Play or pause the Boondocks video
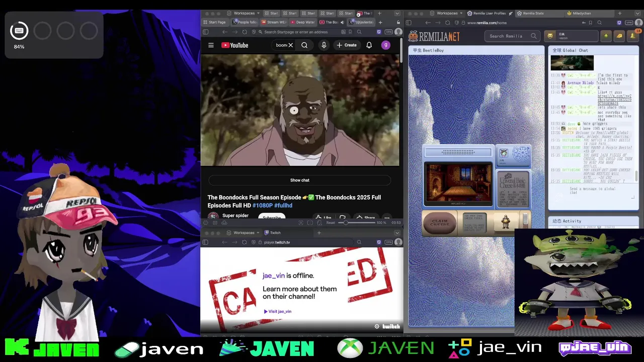This screenshot has height=362, width=644. tap(300, 110)
